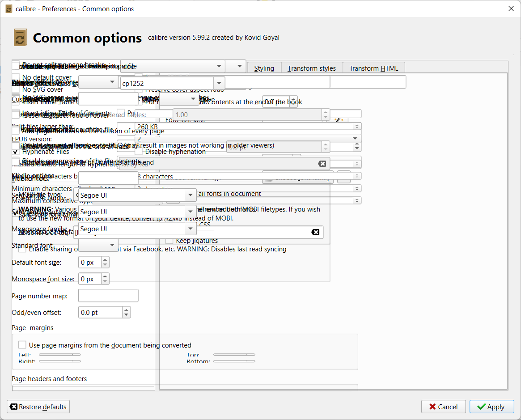Click the Monospace font size label

pyautogui.click(x=43, y=279)
